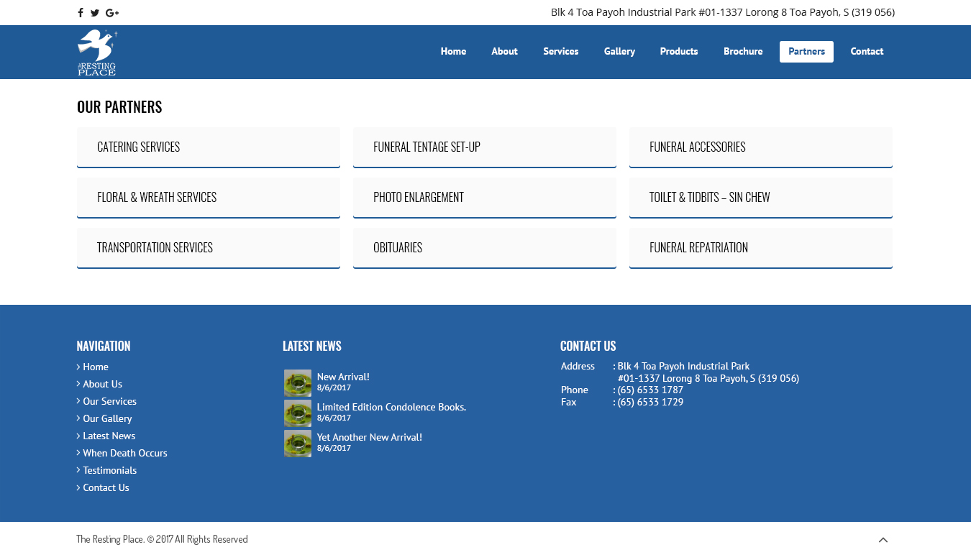Expand Floral & Wreath Services
The width and height of the screenshot is (971, 560).
point(208,198)
